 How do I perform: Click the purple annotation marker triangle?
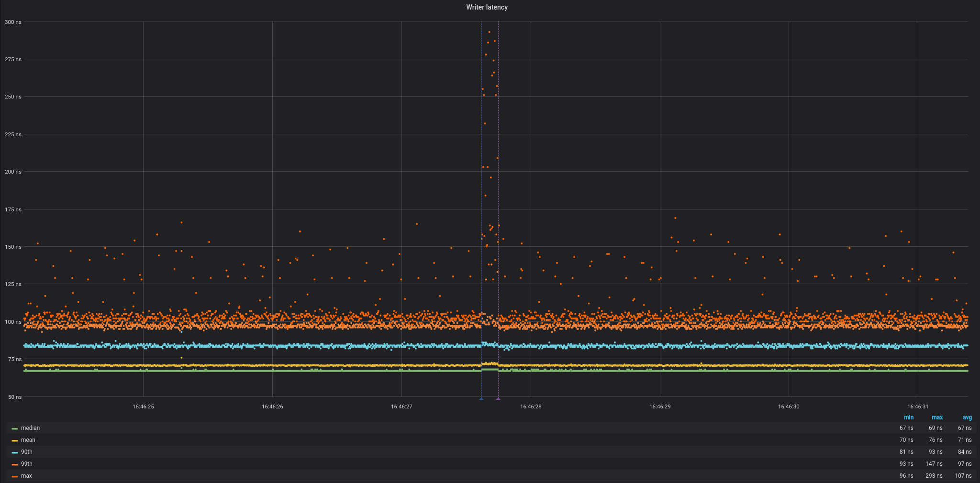click(498, 398)
